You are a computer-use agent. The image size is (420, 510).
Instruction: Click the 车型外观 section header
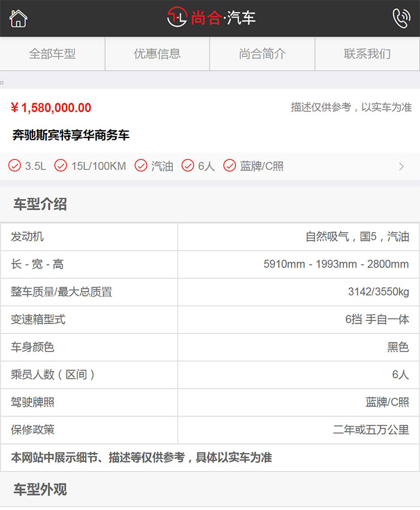point(40,490)
